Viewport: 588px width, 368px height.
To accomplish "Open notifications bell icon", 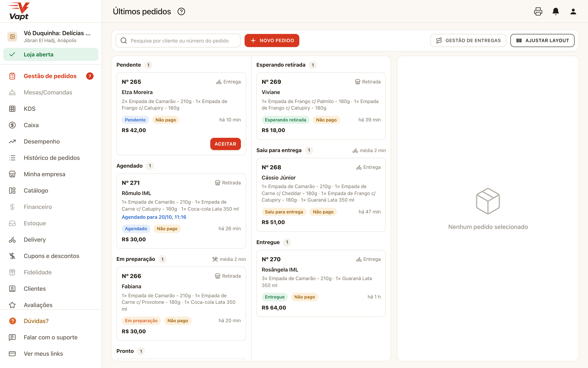I will tap(556, 11).
